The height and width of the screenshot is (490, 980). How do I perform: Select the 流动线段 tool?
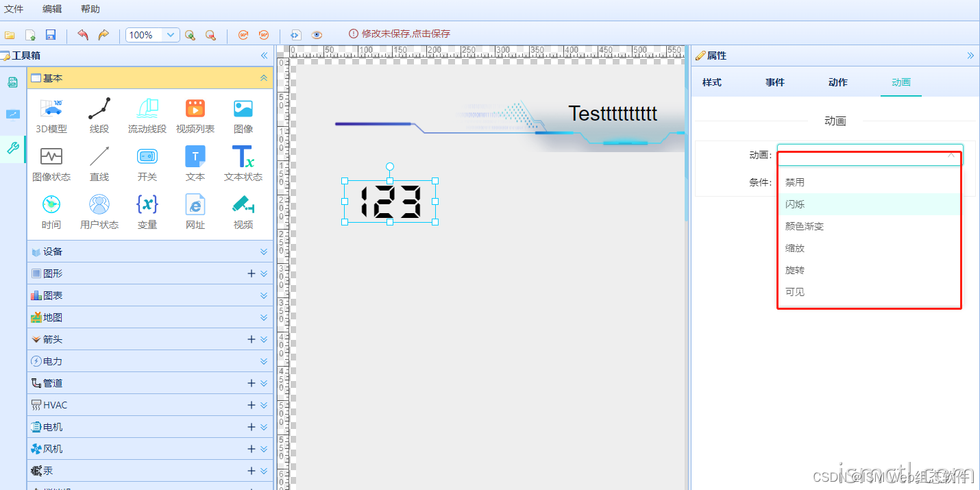click(147, 115)
